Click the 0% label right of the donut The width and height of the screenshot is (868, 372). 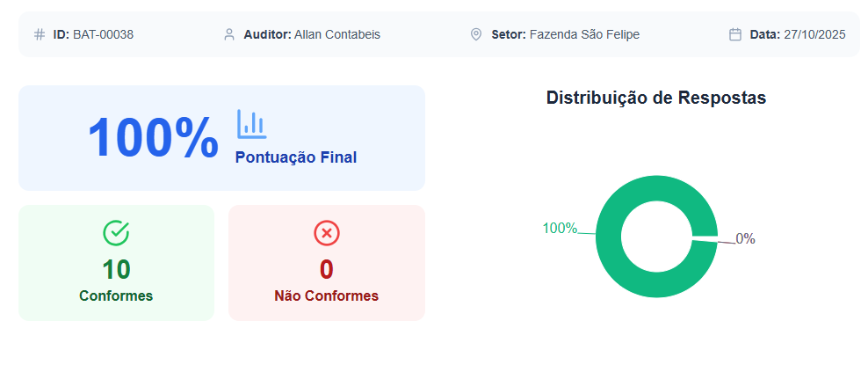pyautogui.click(x=745, y=238)
